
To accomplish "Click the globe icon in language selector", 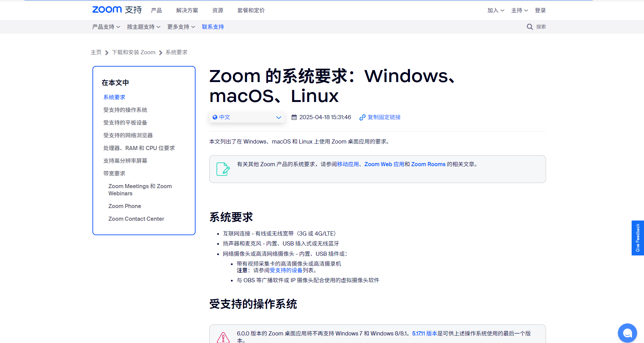I will click(215, 117).
